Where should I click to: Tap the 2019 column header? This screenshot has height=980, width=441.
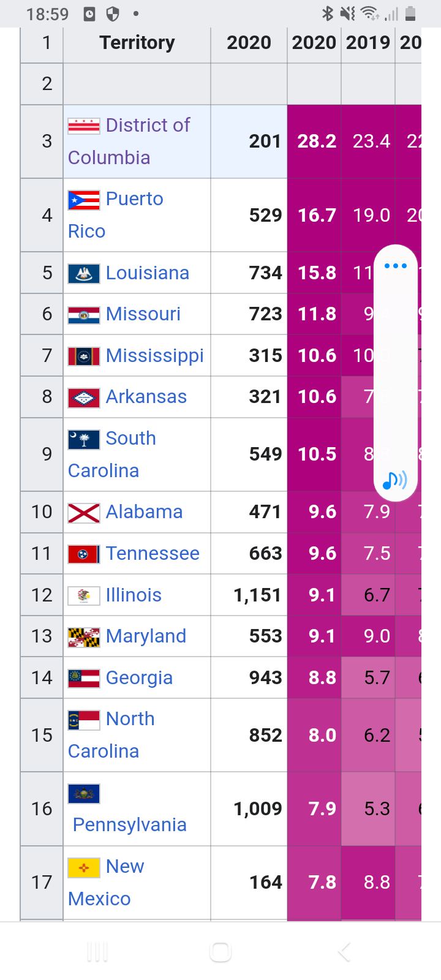point(368,43)
